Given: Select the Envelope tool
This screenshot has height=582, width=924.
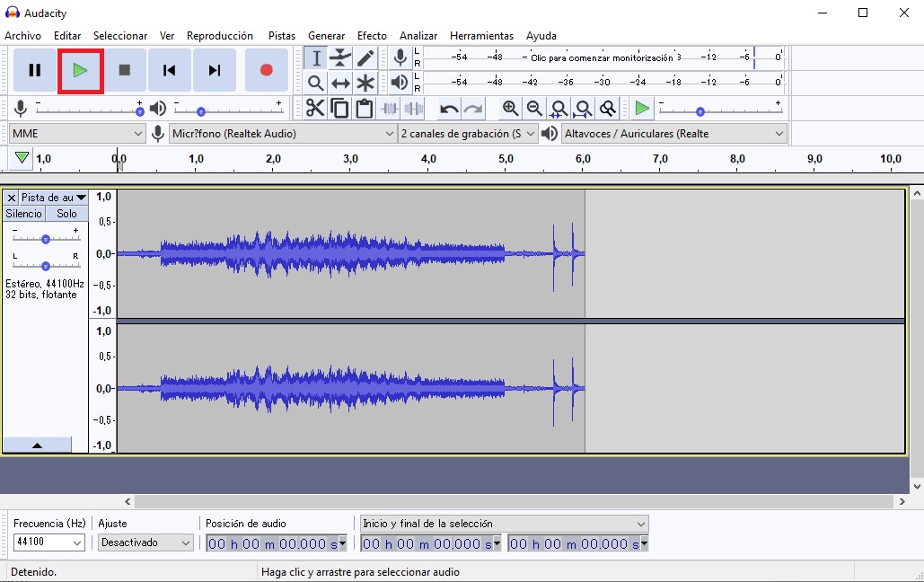Looking at the screenshot, I should (339, 57).
